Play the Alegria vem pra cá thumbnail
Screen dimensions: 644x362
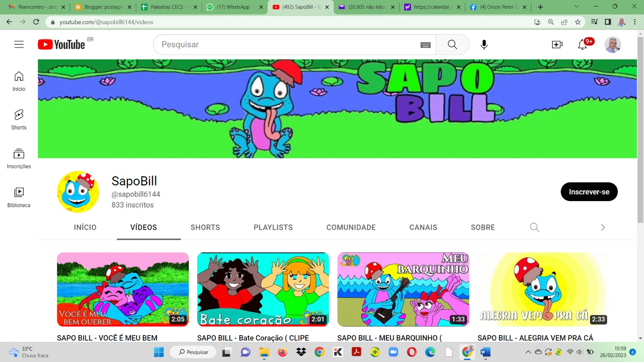[543, 290]
